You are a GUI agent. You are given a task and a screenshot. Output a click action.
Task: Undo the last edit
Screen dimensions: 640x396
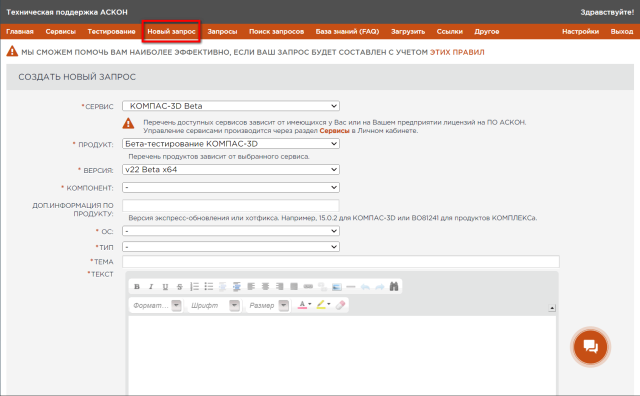(x=365, y=287)
